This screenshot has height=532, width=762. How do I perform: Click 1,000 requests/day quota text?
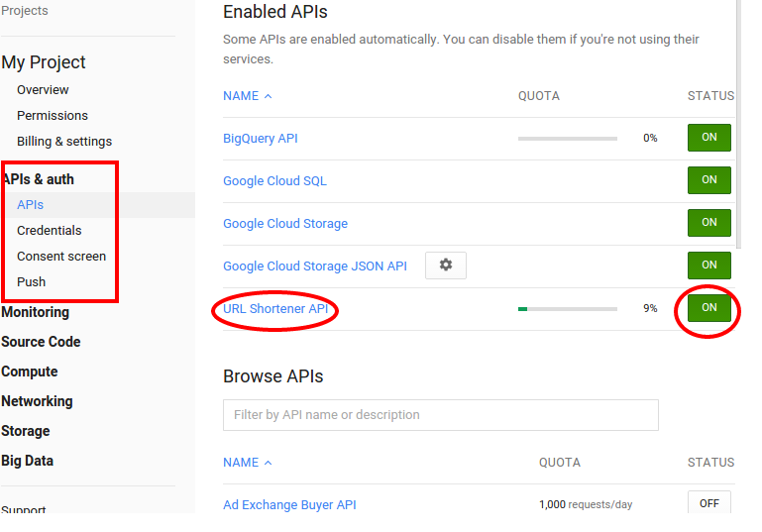click(x=586, y=505)
